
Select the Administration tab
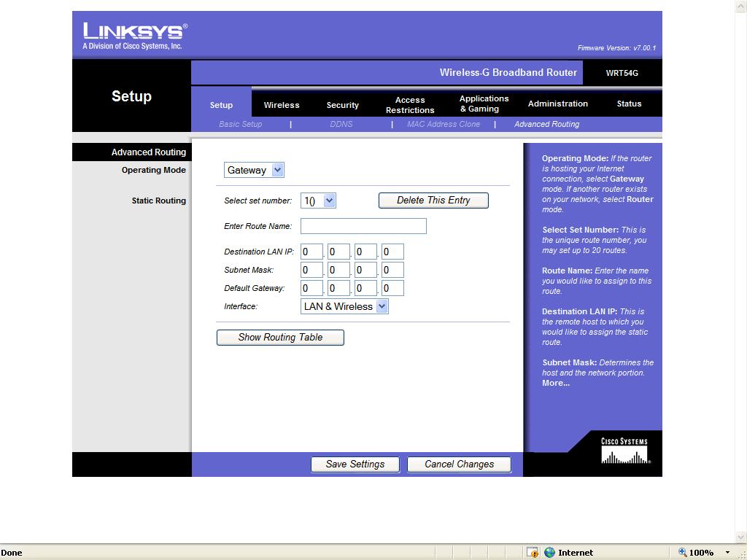[557, 104]
